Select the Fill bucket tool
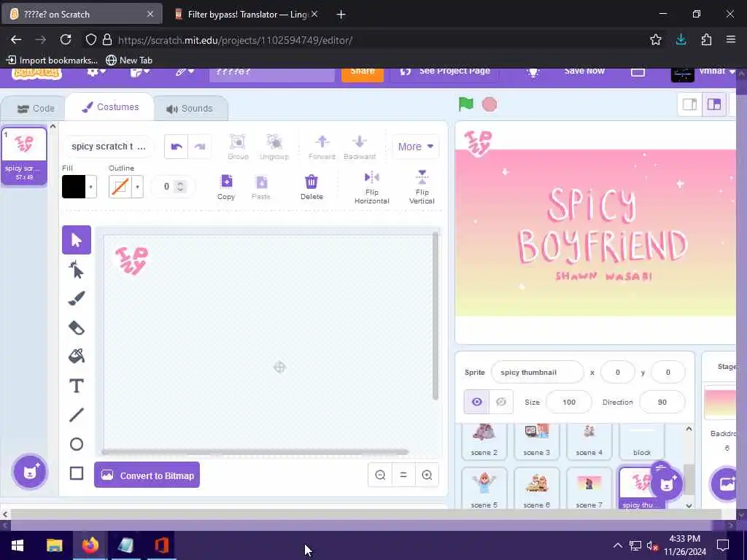Viewport: 747px width, 560px height. [x=76, y=356]
